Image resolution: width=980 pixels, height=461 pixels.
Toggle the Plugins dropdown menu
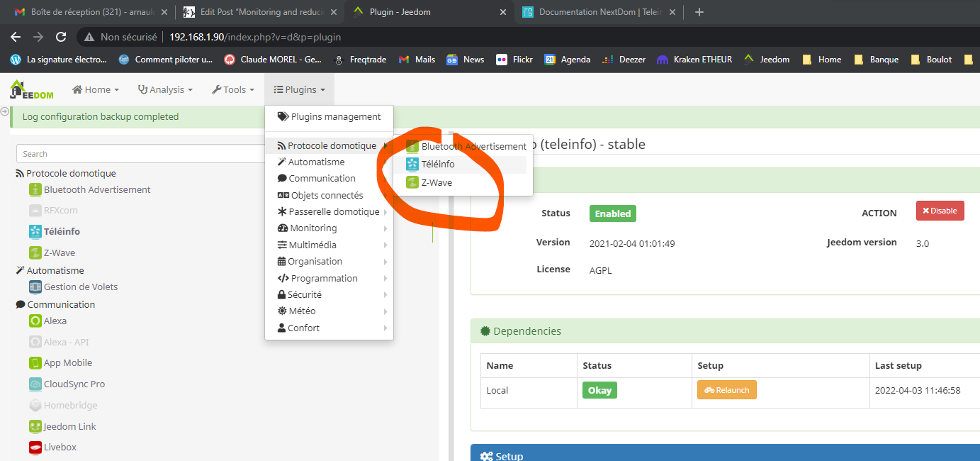pyautogui.click(x=300, y=89)
